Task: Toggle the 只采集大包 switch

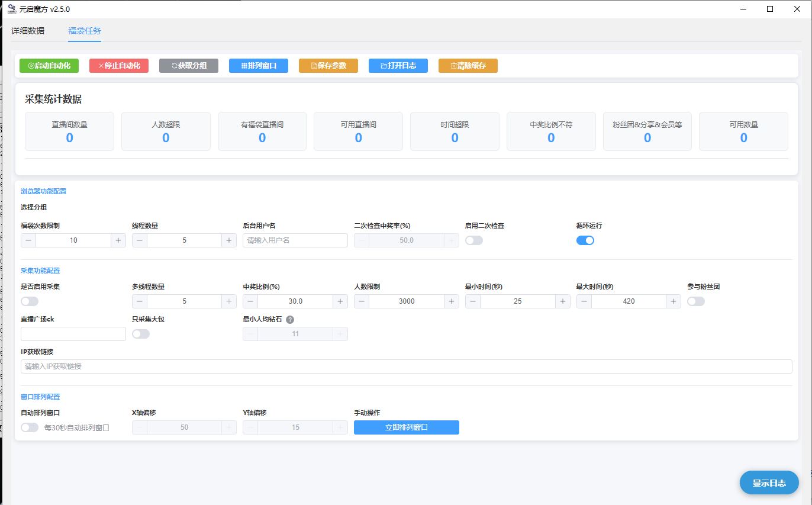Action: pos(141,334)
